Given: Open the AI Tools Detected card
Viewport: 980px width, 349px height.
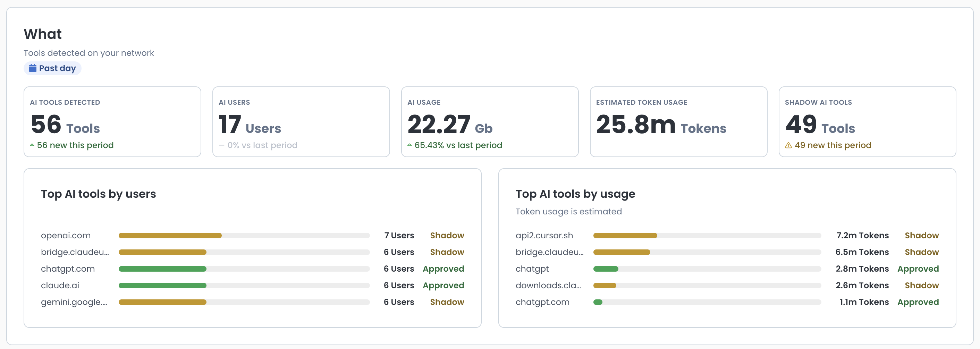Looking at the screenshot, I should (x=112, y=122).
